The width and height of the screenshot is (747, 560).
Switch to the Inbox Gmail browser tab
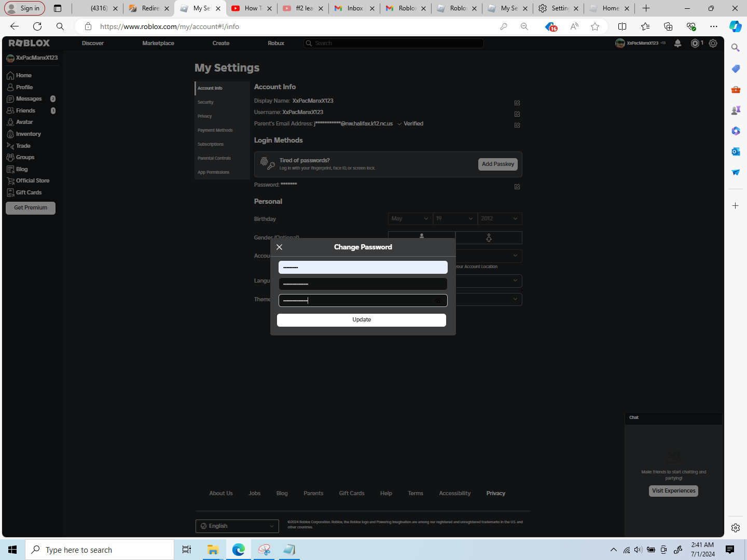click(354, 8)
